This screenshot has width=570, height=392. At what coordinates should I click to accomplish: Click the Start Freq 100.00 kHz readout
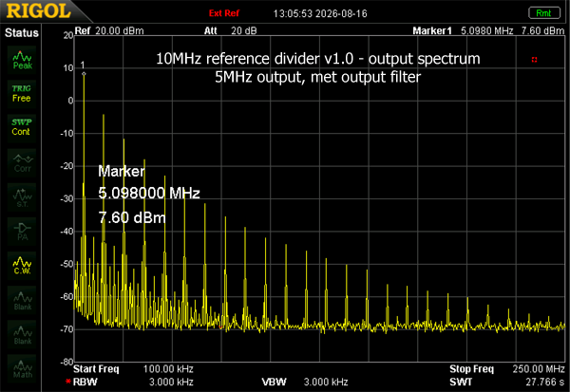(x=133, y=369)
